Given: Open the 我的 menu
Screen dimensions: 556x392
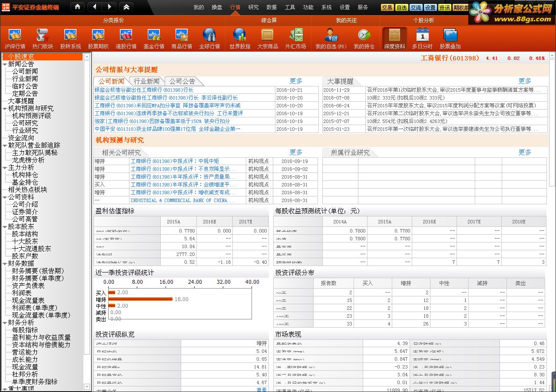Looking at the screenshot, I should 199,7.
